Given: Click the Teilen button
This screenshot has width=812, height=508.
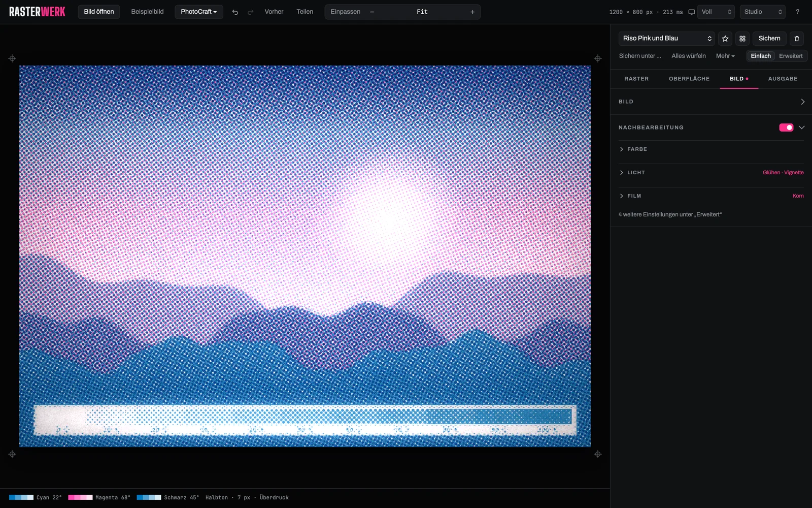Looking at the screenshot, I should click(305, 12).
